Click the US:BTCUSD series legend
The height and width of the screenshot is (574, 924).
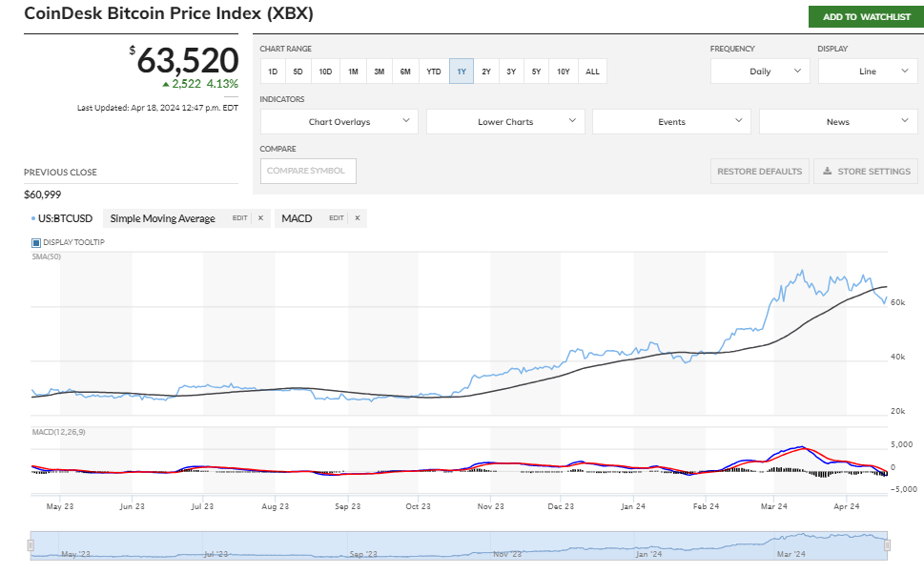(x=62, y=218)
